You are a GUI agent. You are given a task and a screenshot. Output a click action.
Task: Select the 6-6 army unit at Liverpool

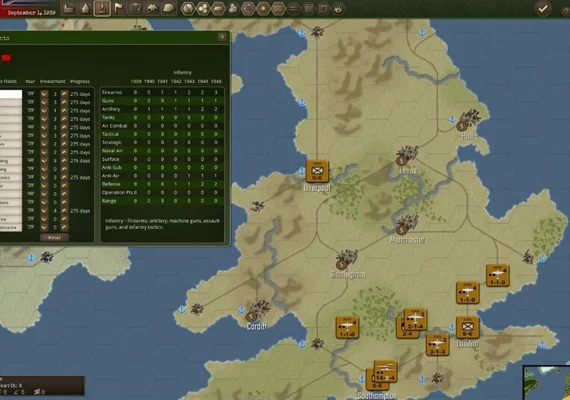click(317, 171)
